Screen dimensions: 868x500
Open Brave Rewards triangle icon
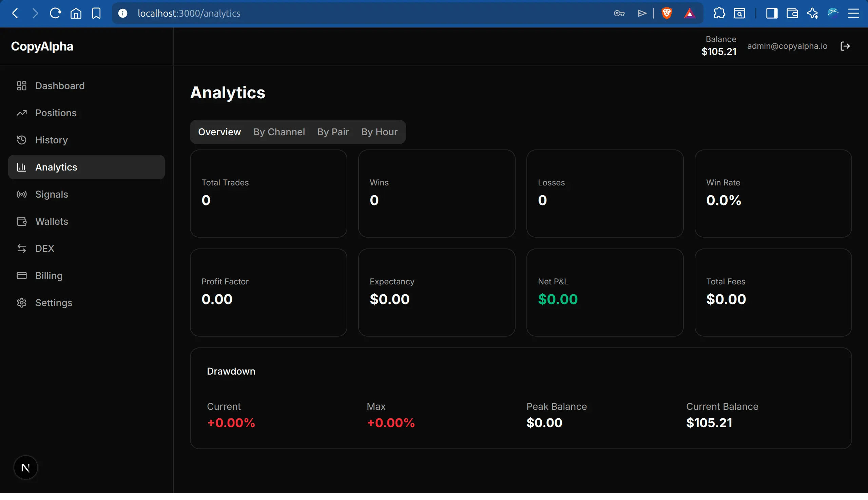click(690, 13)
